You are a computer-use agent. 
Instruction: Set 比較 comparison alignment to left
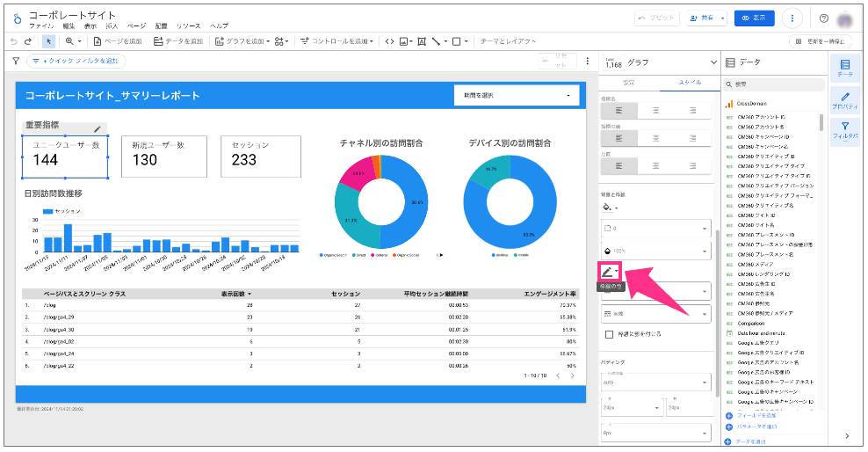coord(618,165)
